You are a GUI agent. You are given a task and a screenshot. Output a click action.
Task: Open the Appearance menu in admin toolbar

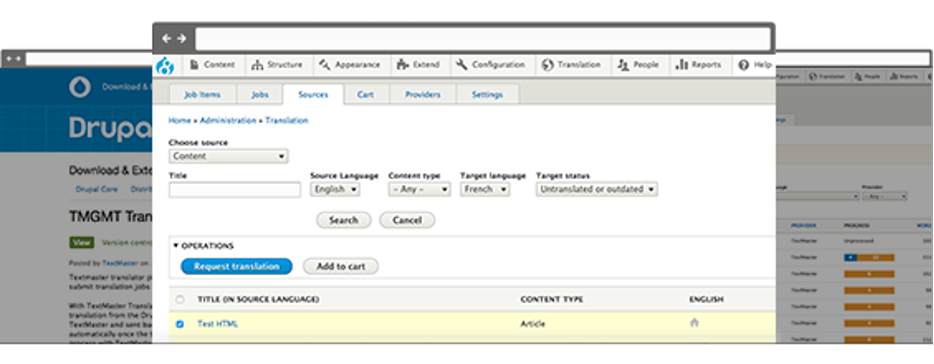tap(350, 65)
